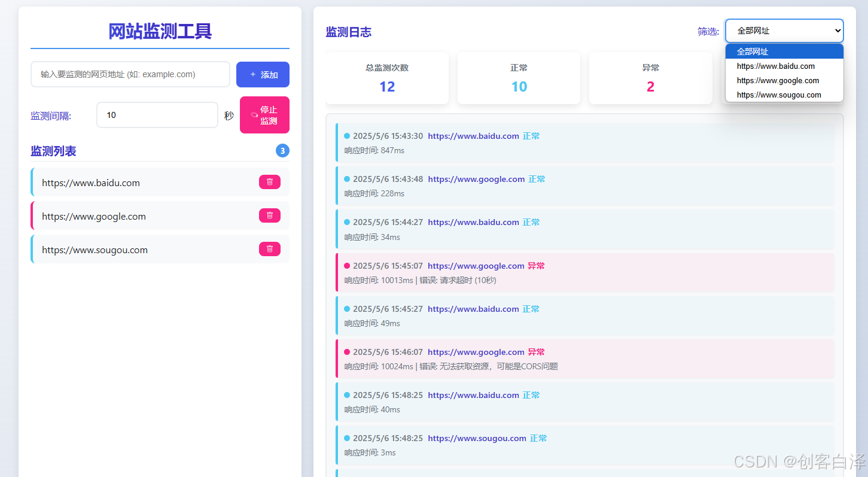
Task: Click the 总监测次数 stat card
Action: click(x=387, y=78)
